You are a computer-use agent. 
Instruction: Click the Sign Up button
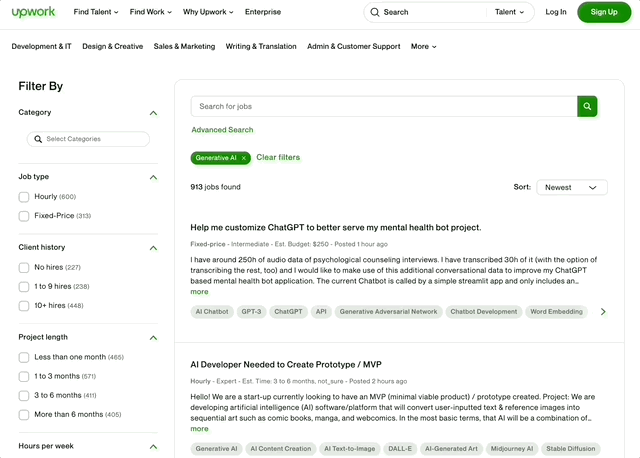click(604, 12)
